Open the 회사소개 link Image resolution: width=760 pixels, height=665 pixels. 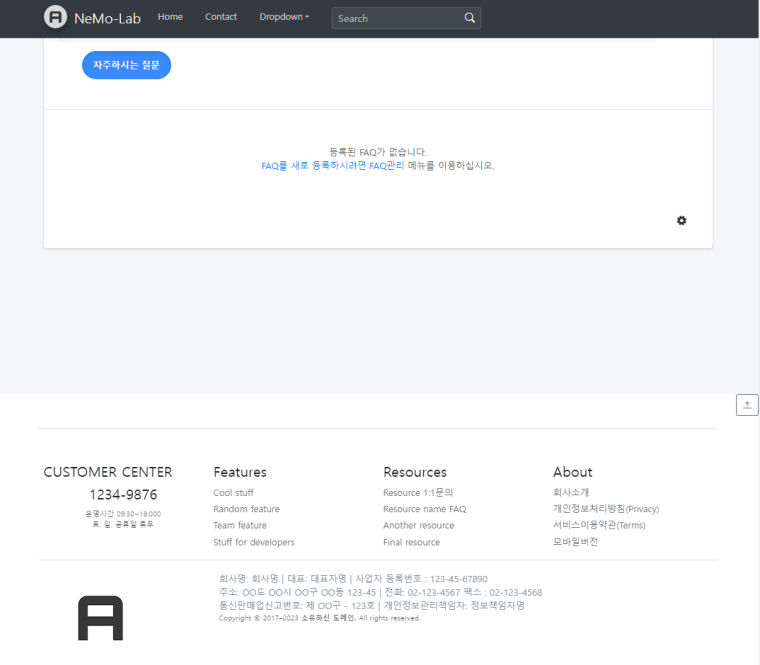click(571, 493)
